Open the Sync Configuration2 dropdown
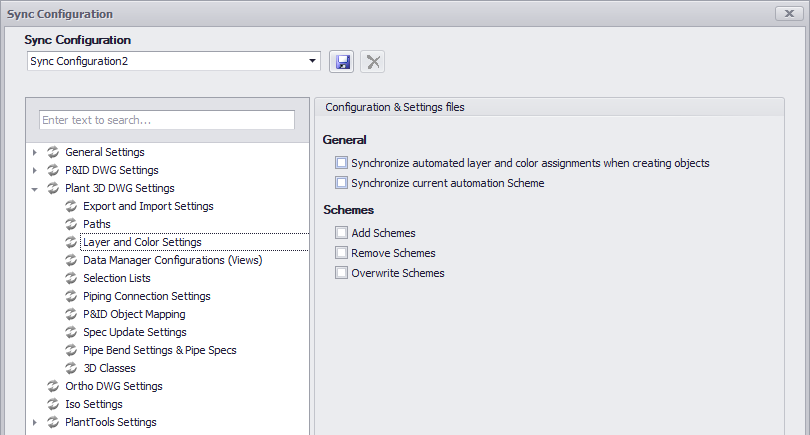Image resolution: width=810 pixels, height=435 pixels. [312, 61]
